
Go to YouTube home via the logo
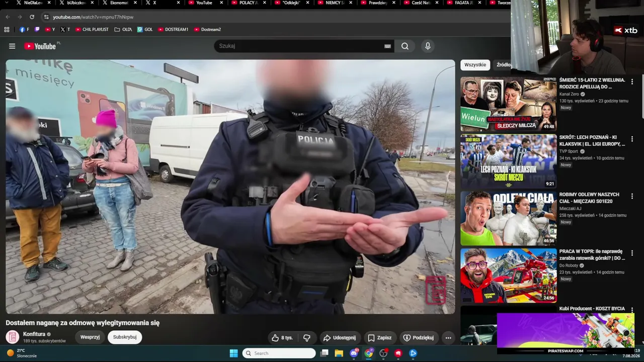tap(40, 46)
